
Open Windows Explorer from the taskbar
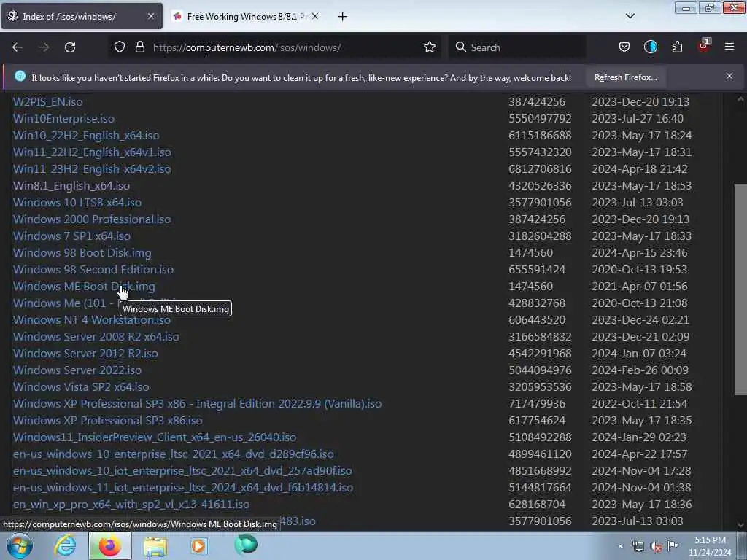tap(155, 545)
